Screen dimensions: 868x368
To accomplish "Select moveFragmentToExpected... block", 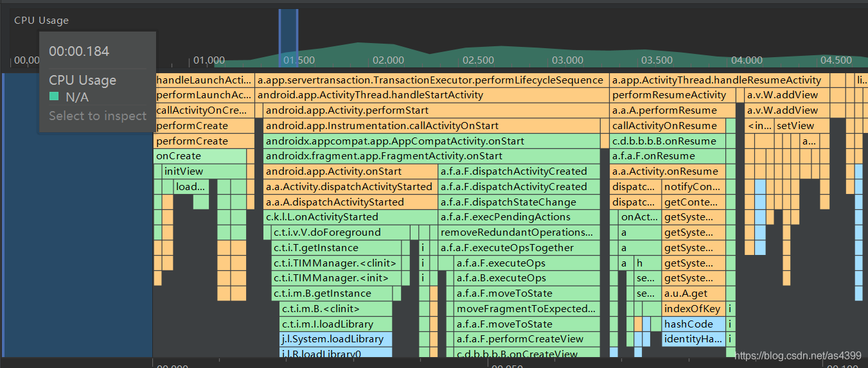I will pos(527,309).
